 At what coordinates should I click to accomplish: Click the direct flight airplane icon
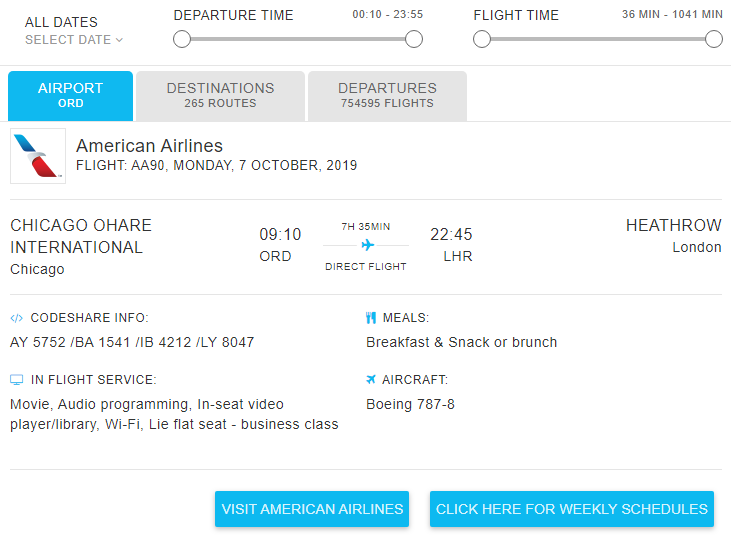coord(367,245)
